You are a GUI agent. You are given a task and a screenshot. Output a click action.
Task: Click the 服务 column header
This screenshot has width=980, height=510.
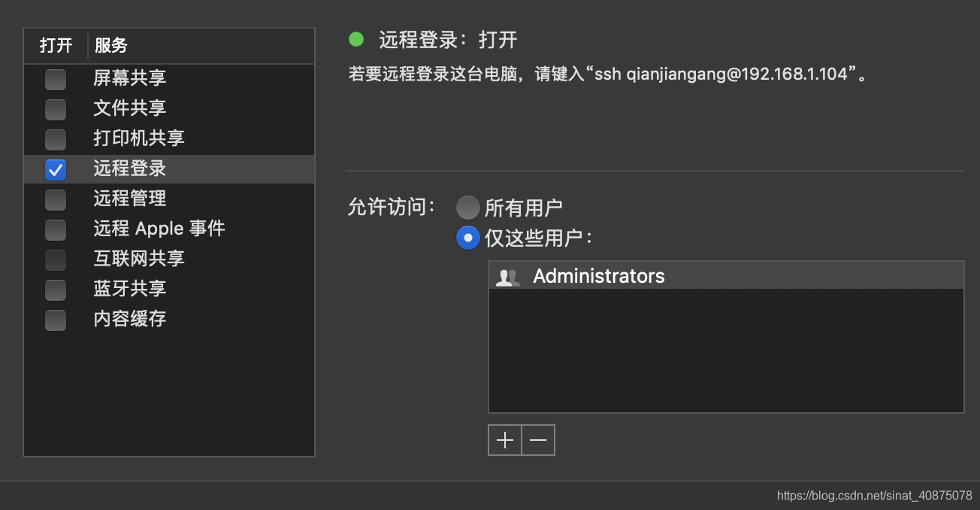(111, 46)
